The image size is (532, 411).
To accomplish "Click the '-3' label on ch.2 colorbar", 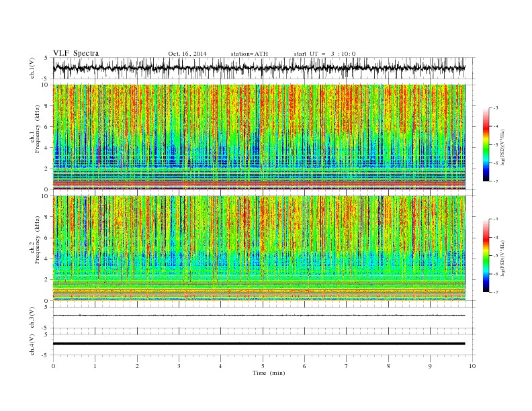I will pyautogui.click(x=495, y=219).
